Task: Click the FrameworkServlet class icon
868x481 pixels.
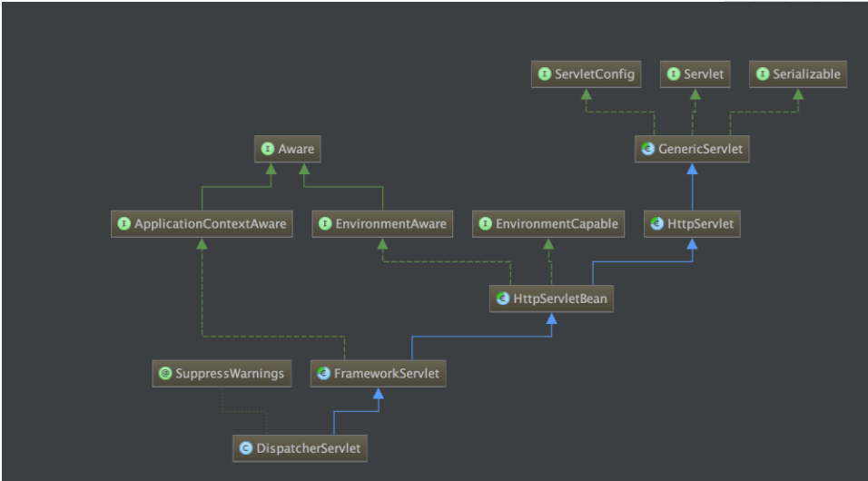Action: click(324, 373)
